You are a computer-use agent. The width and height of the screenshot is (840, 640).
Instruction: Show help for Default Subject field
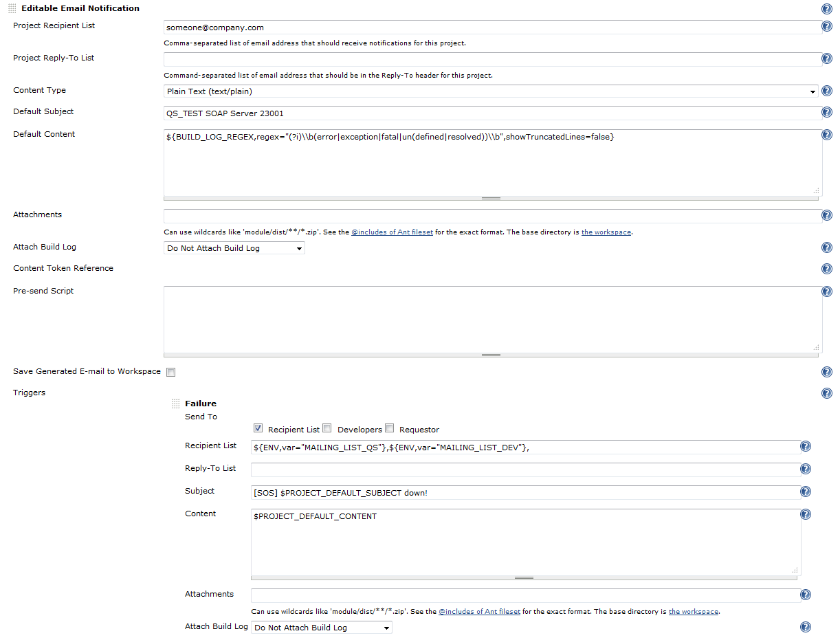pos(827,113)
